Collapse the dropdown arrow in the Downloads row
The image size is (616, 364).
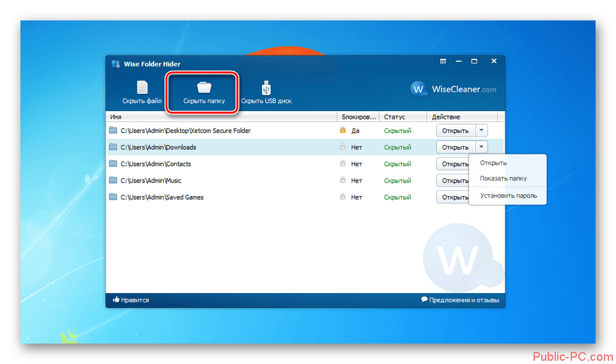[x=482, y=147]
